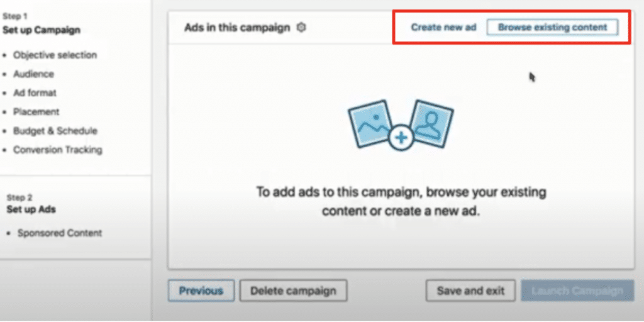The width and height of the screenshot is (644, 322).
Task: Select the person portrait icon in the illustration
Action: pyautogui.click(x=431, y=124)
